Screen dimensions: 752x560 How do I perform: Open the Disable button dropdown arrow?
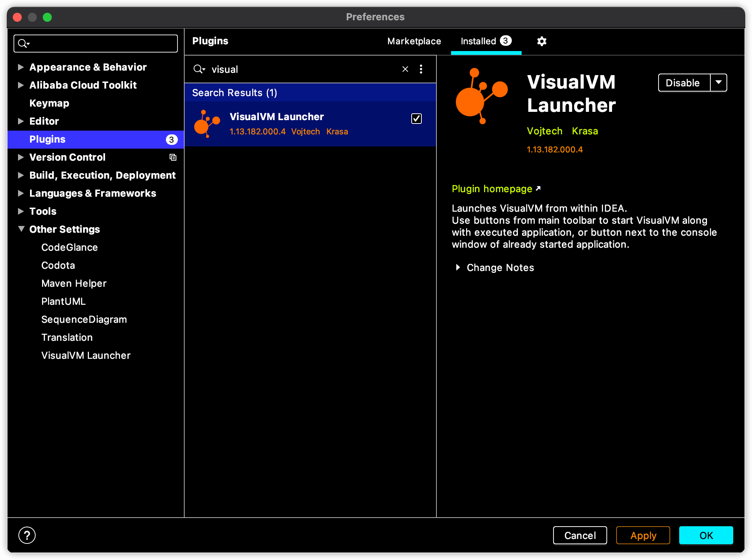click(719, 83)
